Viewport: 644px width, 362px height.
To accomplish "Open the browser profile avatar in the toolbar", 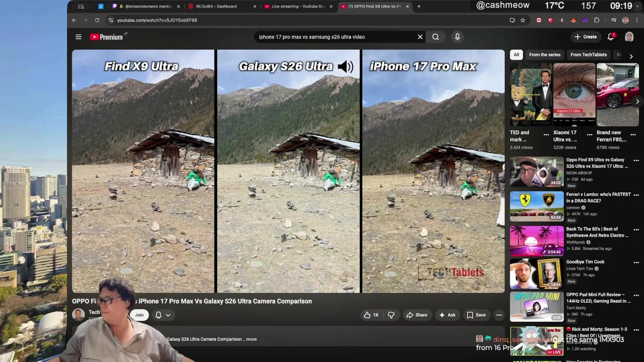I will (x=625, y=20).
